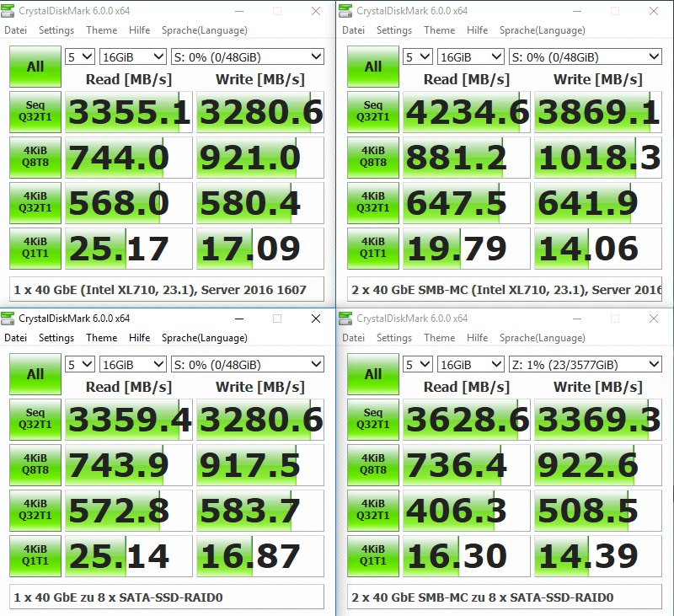
Task: Open test count dropdown in Z: drive window
Action: pyautogui.click(x=418, y=365)
